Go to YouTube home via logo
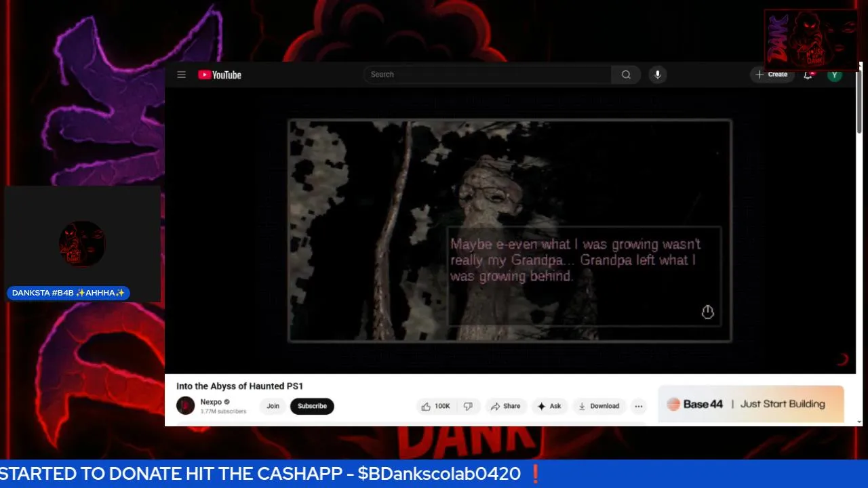This screenshot has width=868, height=488. tap(220, 75)
